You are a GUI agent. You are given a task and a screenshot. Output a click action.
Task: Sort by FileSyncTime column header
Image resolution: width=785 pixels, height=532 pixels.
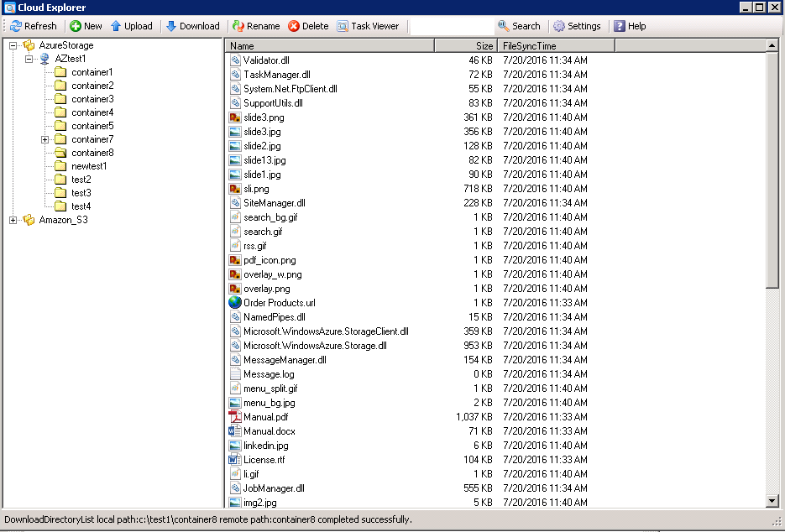[556, 45]
